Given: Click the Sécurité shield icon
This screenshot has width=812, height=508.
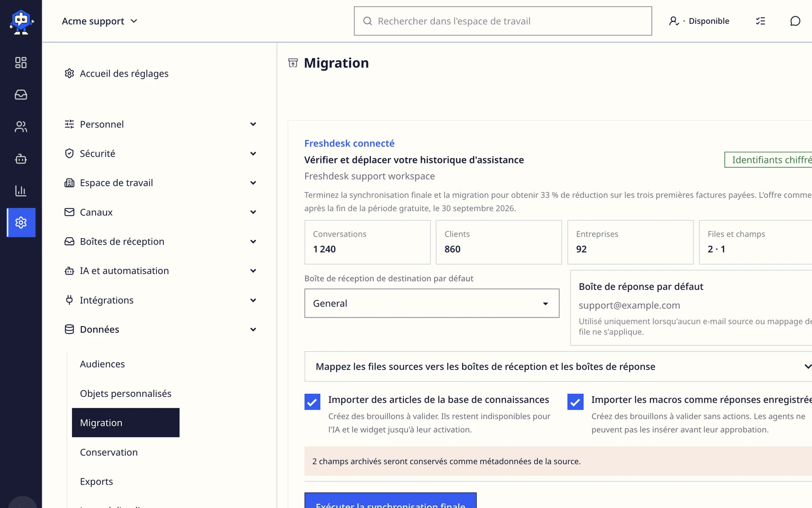Looking at the screenshot, I should 69,153.
